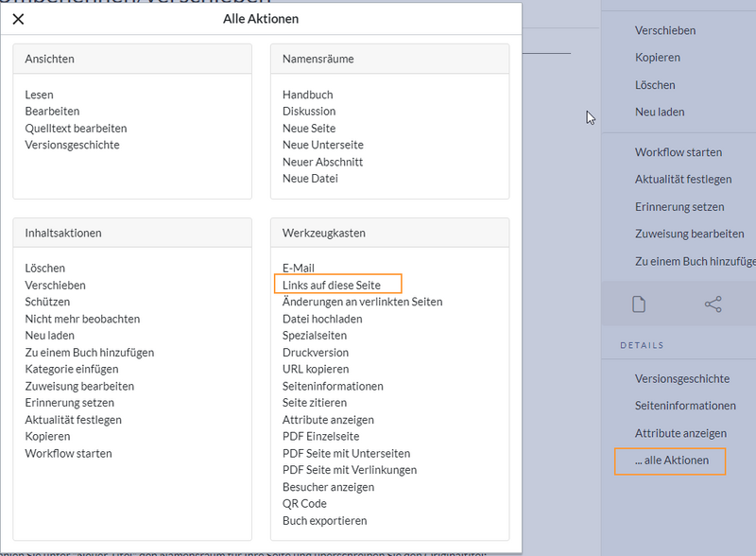756x556 pixels.
Task: Click Nicht mehr beobachten
Action: click(82, 319)
